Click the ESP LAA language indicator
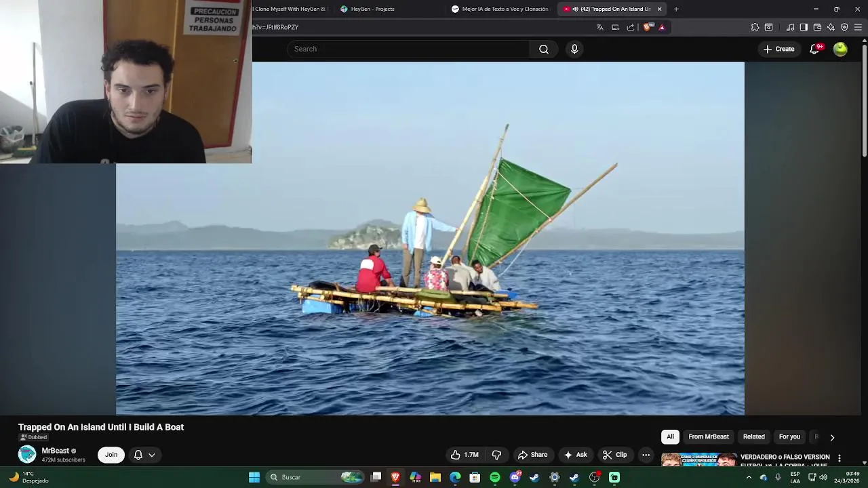The height and width of the screenshot is (488, 868). coord(795,477)
